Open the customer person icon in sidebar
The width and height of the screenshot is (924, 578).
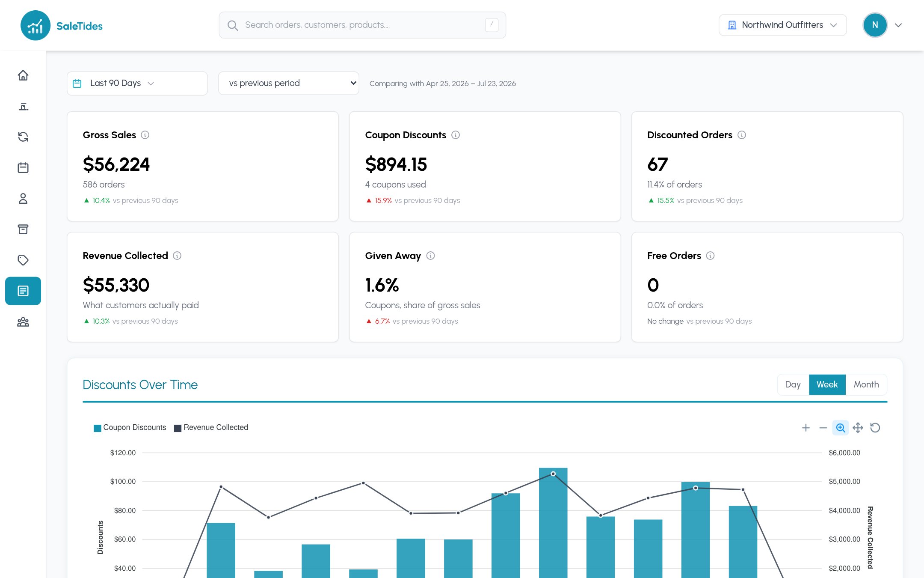23,199
